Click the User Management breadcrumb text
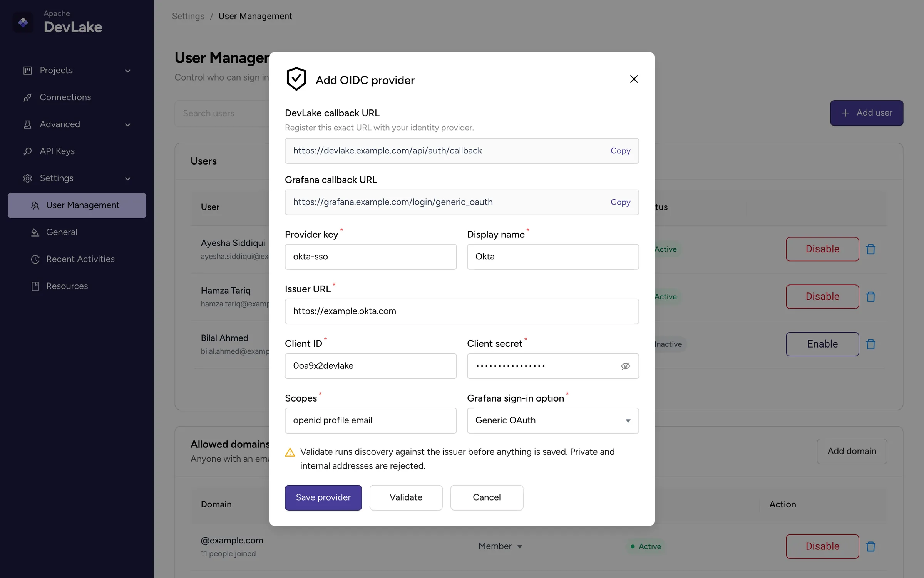 point(255,16)
